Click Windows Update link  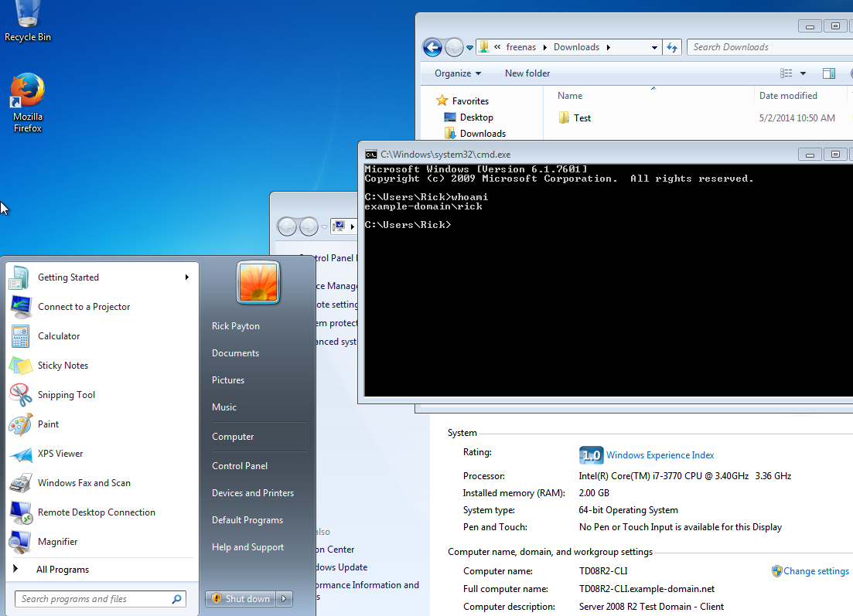pos(341,567)
